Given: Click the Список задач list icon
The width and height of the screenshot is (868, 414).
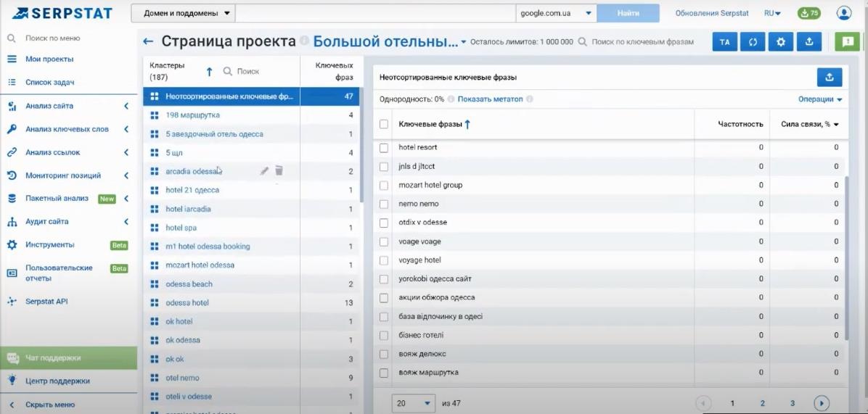Looking at the screenshot, I should click(12, 83).
